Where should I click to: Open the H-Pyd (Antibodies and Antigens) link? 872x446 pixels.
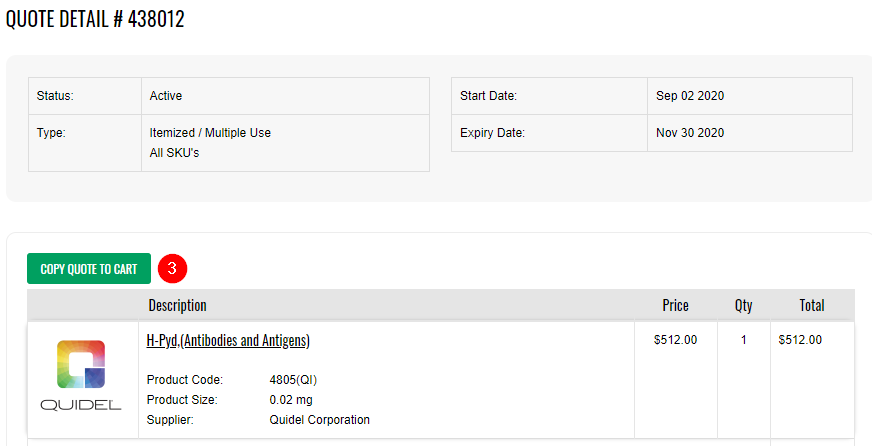228,340
